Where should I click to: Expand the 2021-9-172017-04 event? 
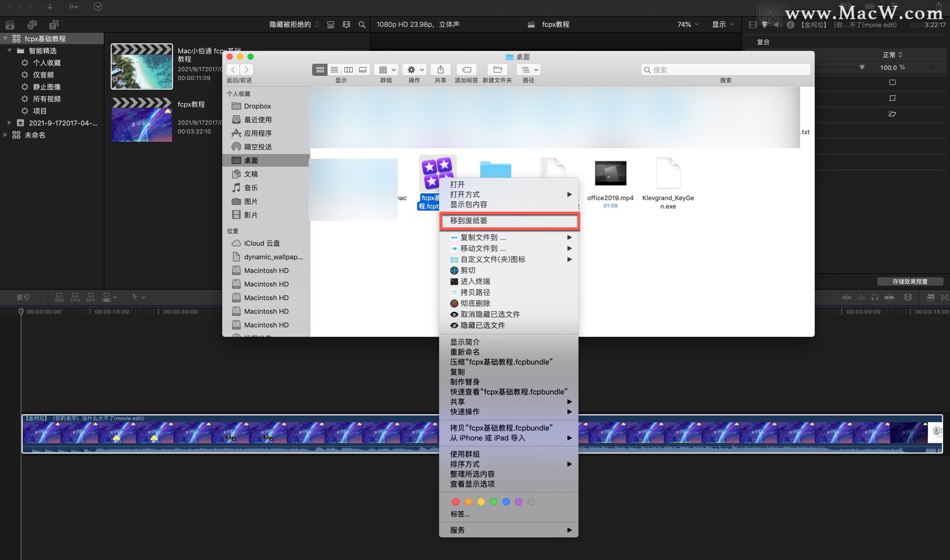(9, 123)
